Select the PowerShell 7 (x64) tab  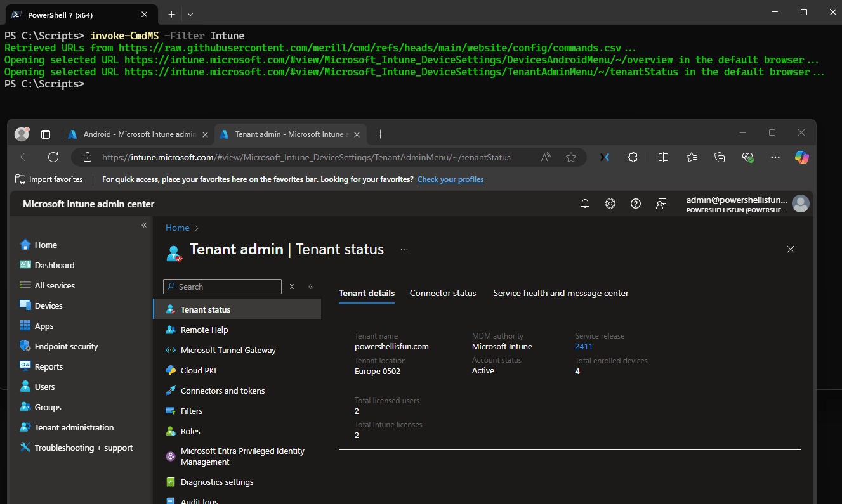point(80,15)
